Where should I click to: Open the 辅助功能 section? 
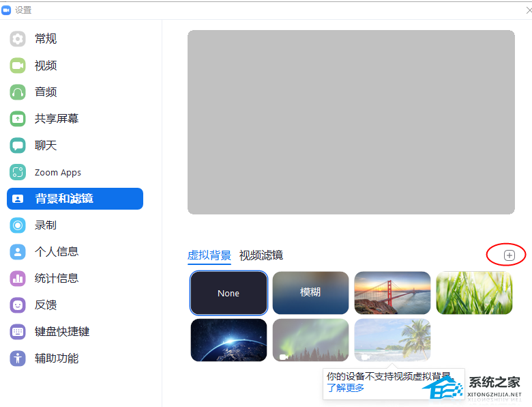click(74, 358)
